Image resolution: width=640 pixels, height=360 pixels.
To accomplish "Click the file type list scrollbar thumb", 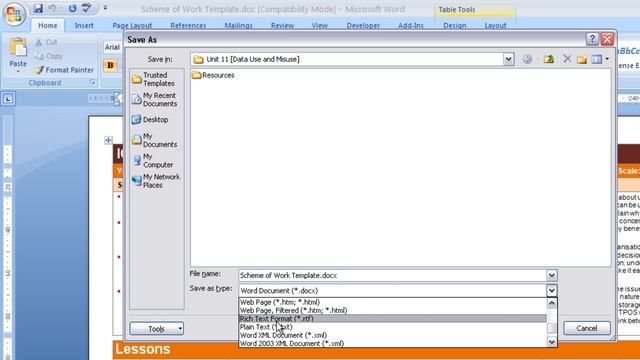I will (x=551, y=328).
